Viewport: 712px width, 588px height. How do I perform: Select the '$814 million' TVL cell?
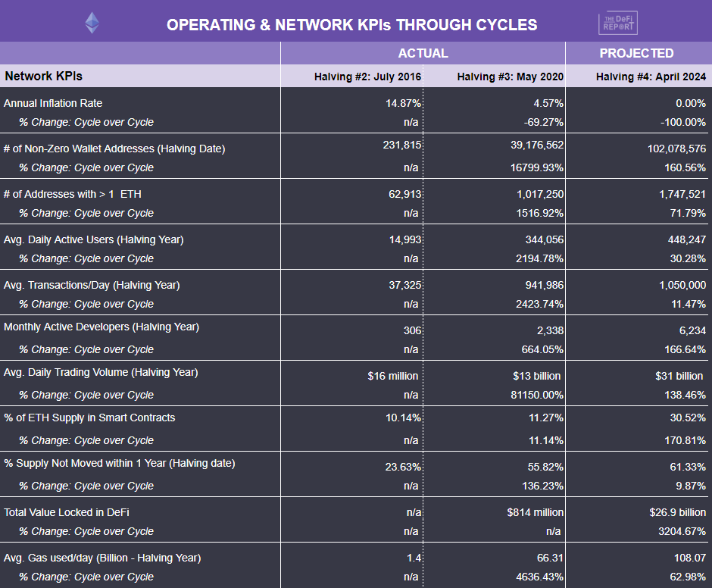click(536, 512)
